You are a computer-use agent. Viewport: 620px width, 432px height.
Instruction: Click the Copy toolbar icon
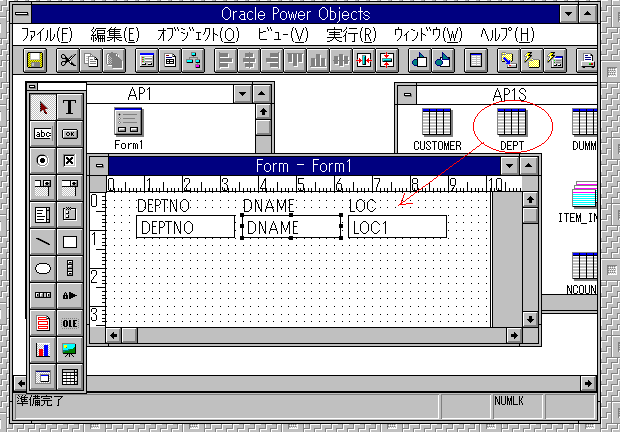(91, 60)
